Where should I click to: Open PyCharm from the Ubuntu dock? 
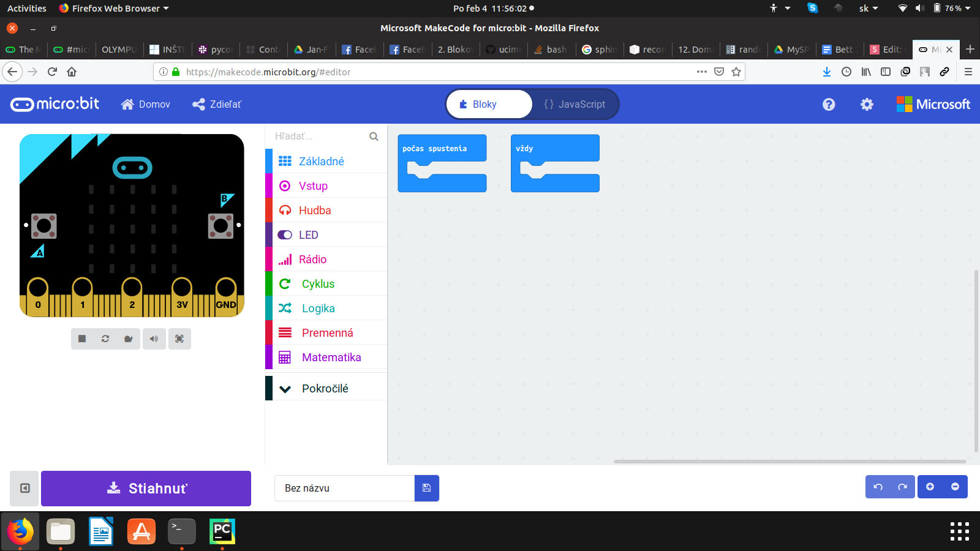222,531
